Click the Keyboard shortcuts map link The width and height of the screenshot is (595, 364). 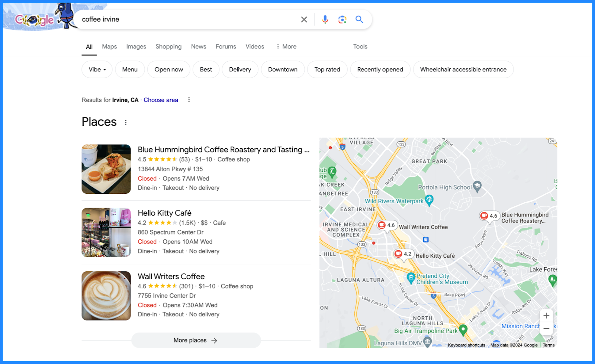(x=466, y=345)
